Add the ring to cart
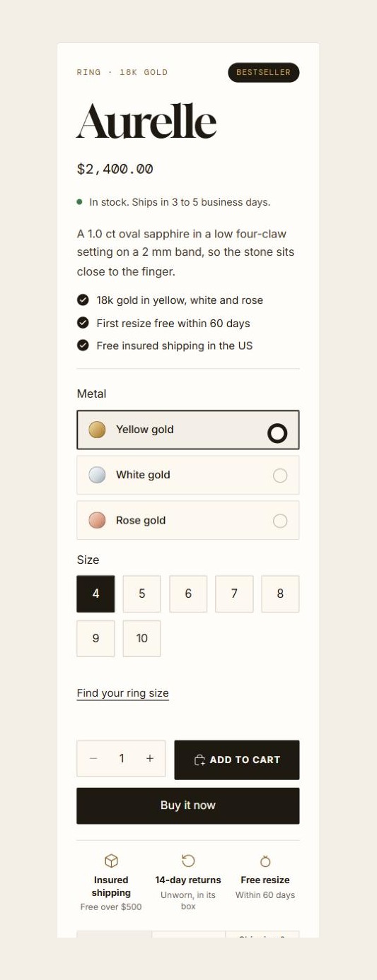Viewport: 377px width, 980px height. point(237,760)
